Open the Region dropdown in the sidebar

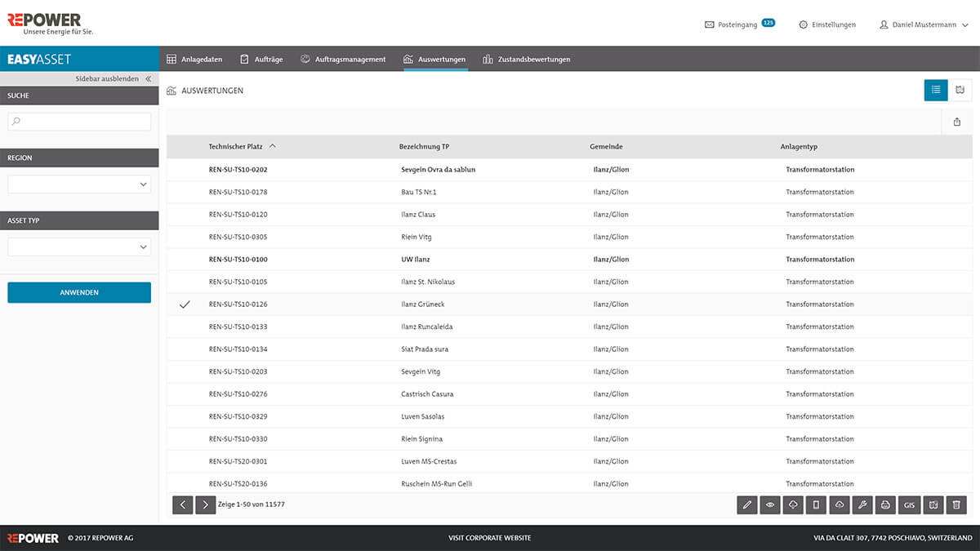78,184
